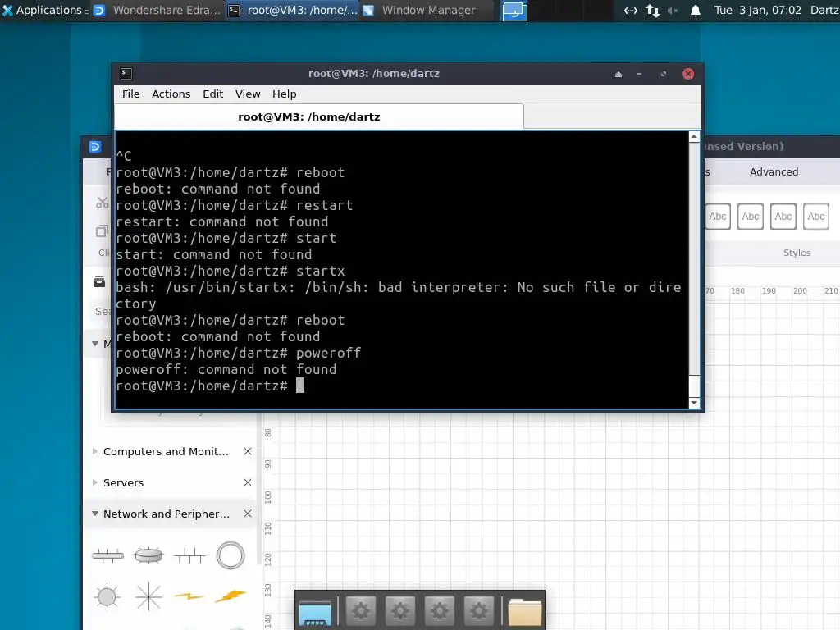Apply the first Abc text style
This screenshot has height=630, width=840.
click(x=717, y=217)
